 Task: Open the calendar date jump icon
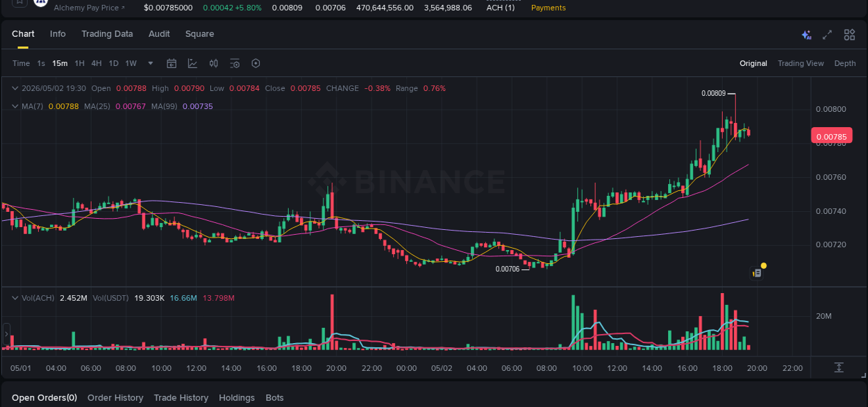pos(172,63)
